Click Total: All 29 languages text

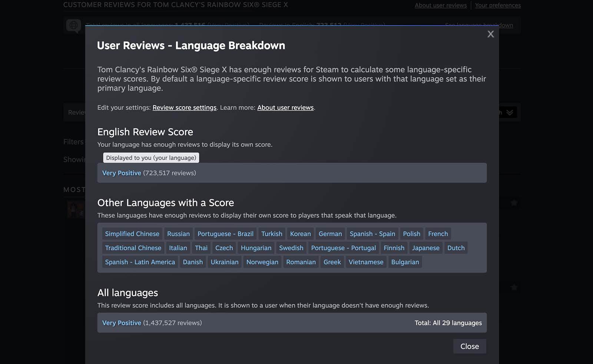point(448,323)
